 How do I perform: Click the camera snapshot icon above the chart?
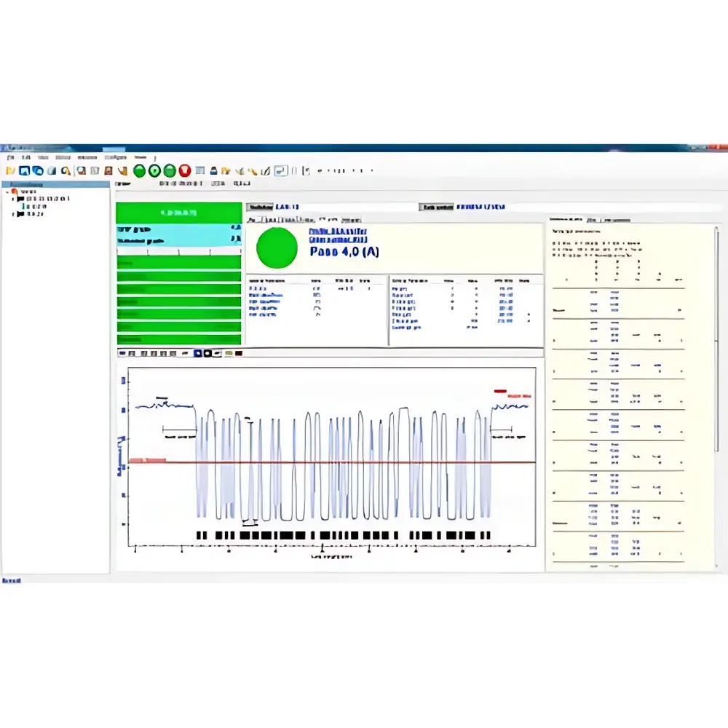[x=208, y=353]
